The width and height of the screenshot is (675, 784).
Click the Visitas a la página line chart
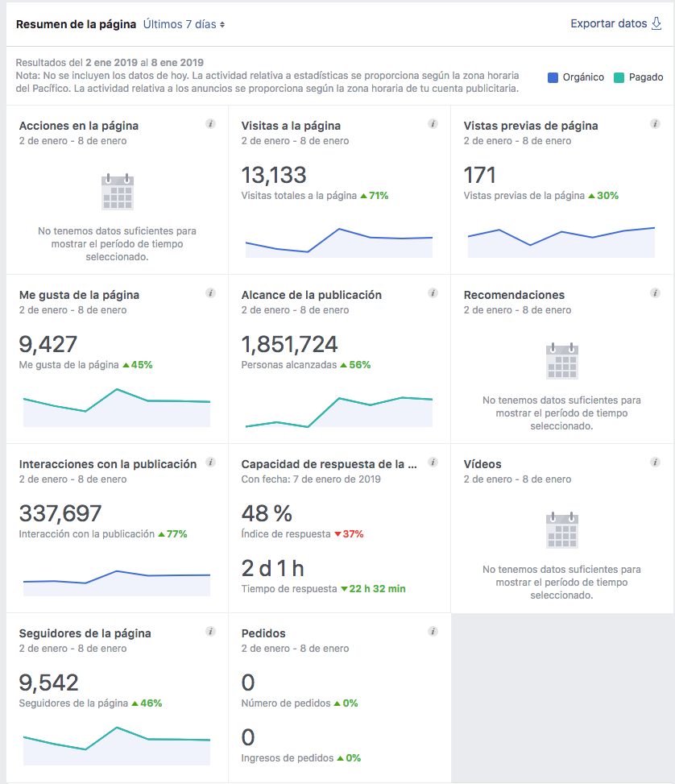[339, 243]
